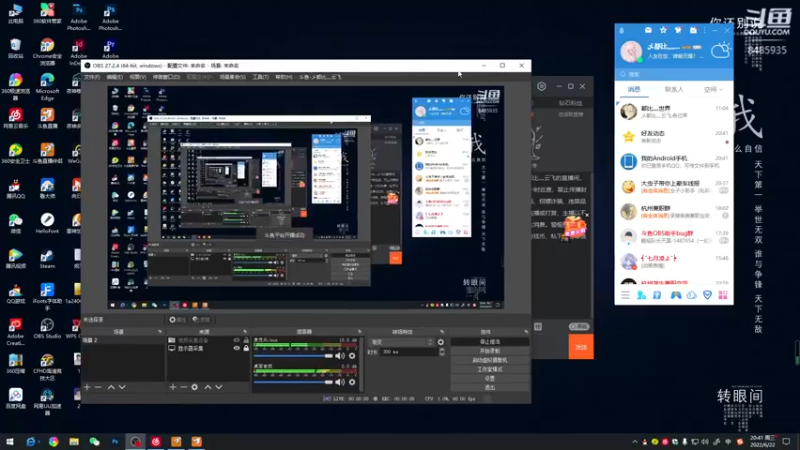
Task: Add a new source in OBS
Action: point(173,387)
